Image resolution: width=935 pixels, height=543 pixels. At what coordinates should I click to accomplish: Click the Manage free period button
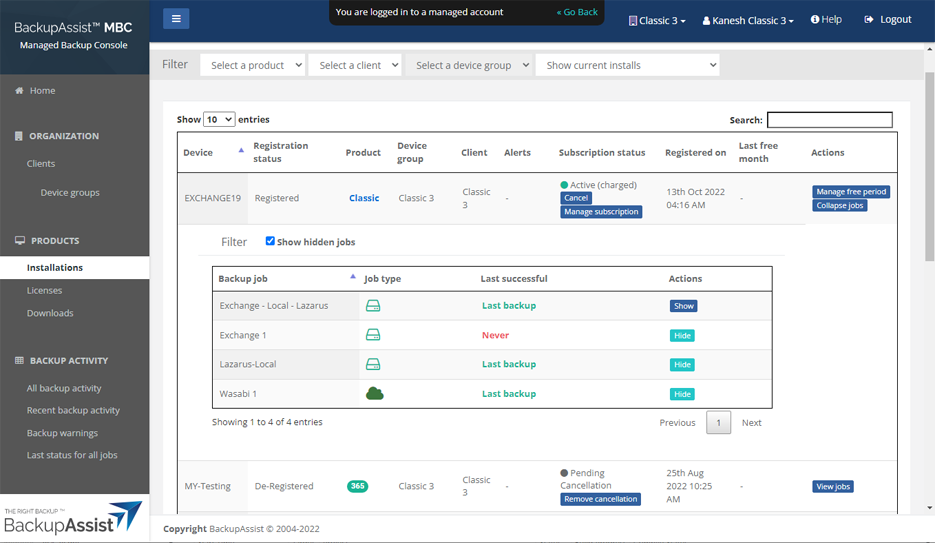[x=851, y=191]
